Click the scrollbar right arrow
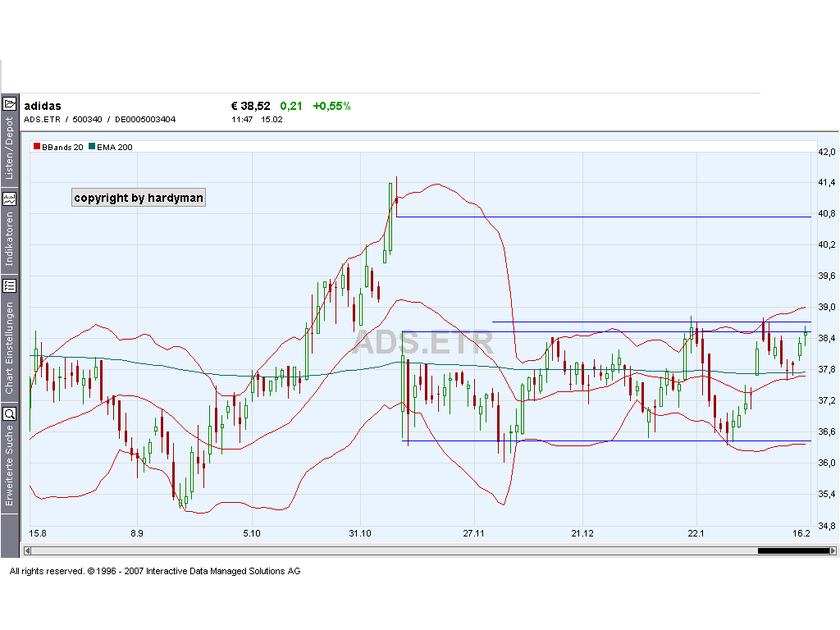The height and width of the screenshot is (630, 840). coord(833,550)
